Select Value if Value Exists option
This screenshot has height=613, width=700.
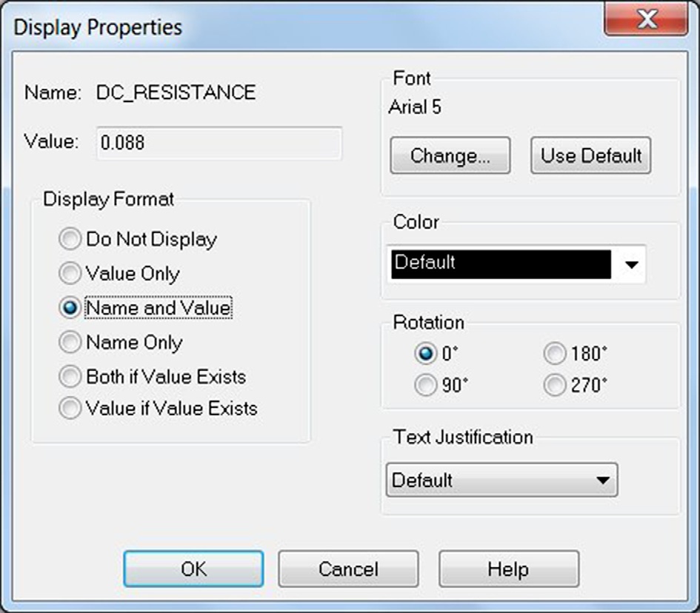click(70, 409)
